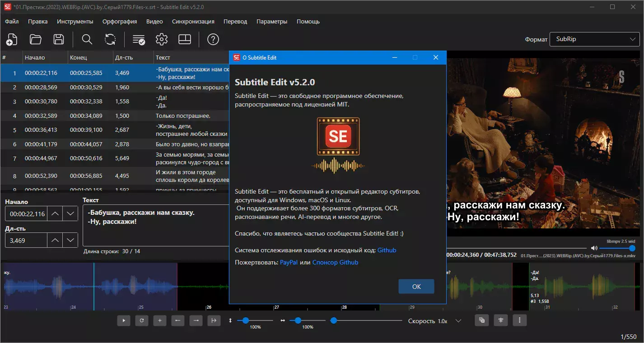Mute audio via the speaker icon
The height and width of the screenshot is (343, 644).
[594, 248]
